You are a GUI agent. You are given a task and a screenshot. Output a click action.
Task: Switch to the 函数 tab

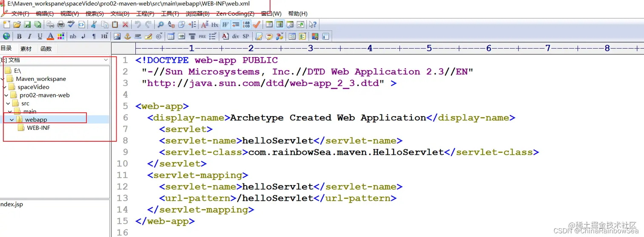(x=46, y=49)
